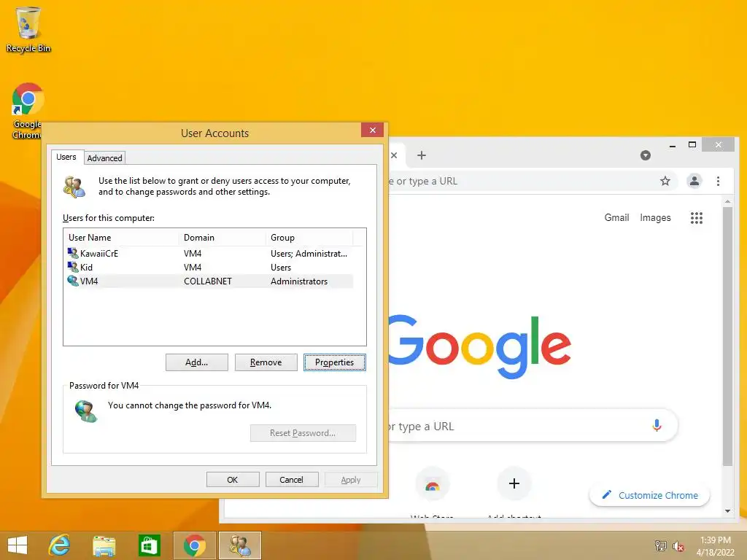
Task: Click the Chrome scrollbar up arrow
Action: [x=727, y=201]
